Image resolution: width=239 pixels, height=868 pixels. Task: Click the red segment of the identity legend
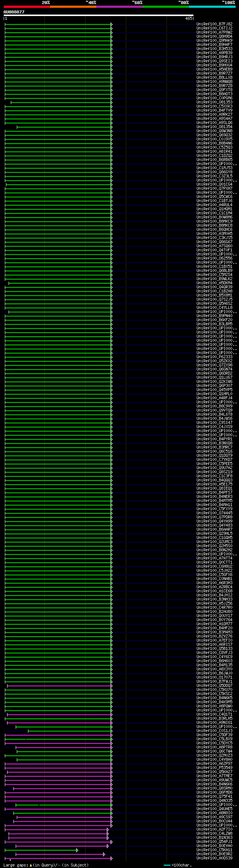pos(27,7)
